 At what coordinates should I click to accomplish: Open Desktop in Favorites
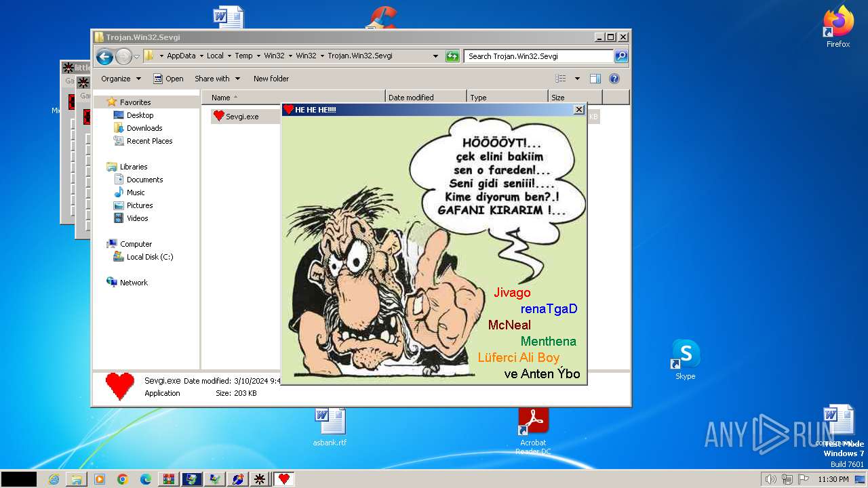[x=140, y=115]
